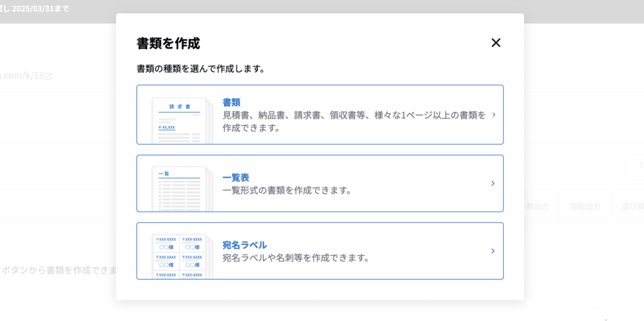Pick the 宛名ラベル title link
The image size is (644, 321).
click(245, 245)
